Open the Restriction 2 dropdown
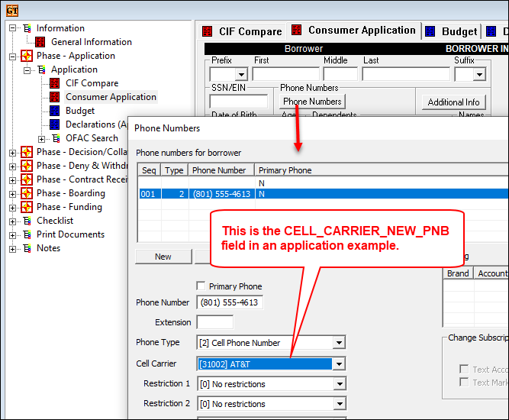 [x=340, y=404]
